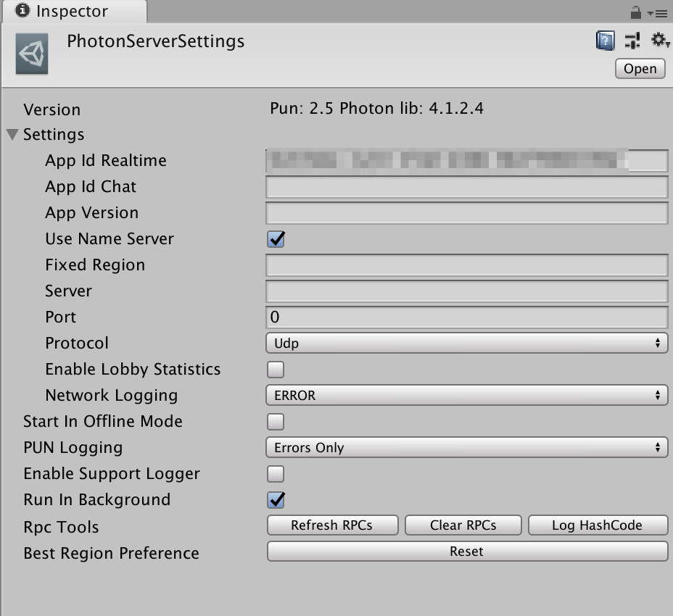Image resolution: width=673 pixels, height=616 pixels.
Task: Click the App Version input field
Action: pos(466,213)
